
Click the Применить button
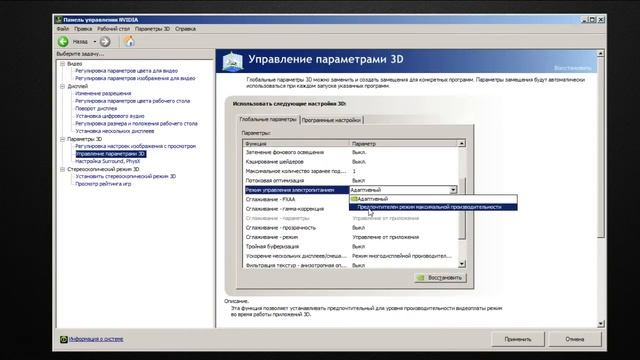tap(518, 339)
